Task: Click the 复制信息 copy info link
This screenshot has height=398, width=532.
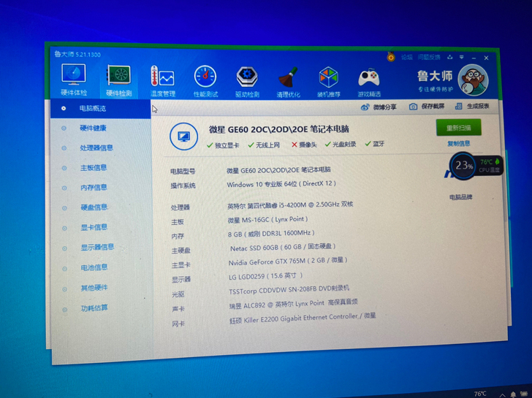Action: tap(458, 144)
